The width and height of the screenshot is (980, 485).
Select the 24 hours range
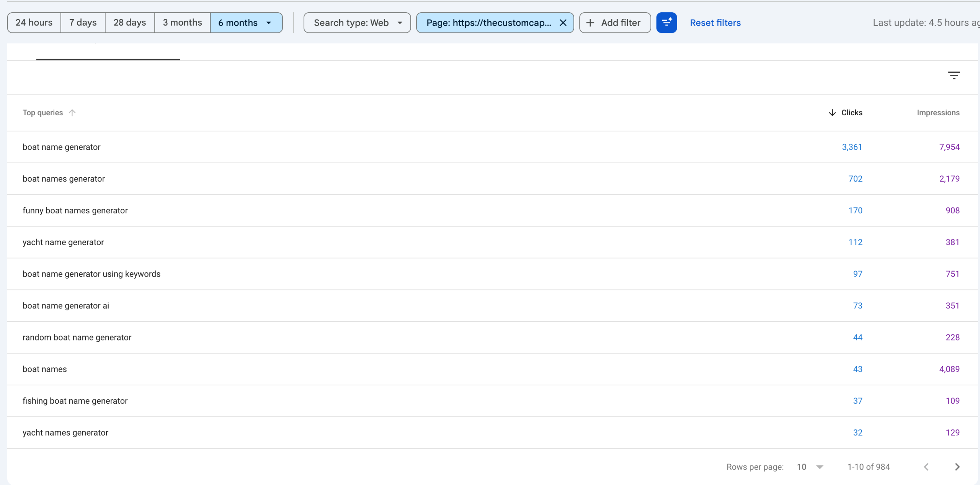point(34,23)
